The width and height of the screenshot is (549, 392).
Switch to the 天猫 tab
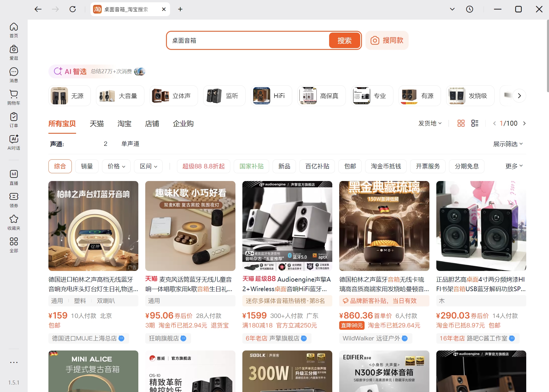97,123
